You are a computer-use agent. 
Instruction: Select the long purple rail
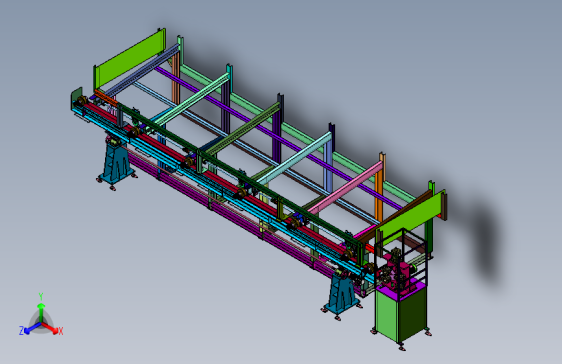point(279,139)
